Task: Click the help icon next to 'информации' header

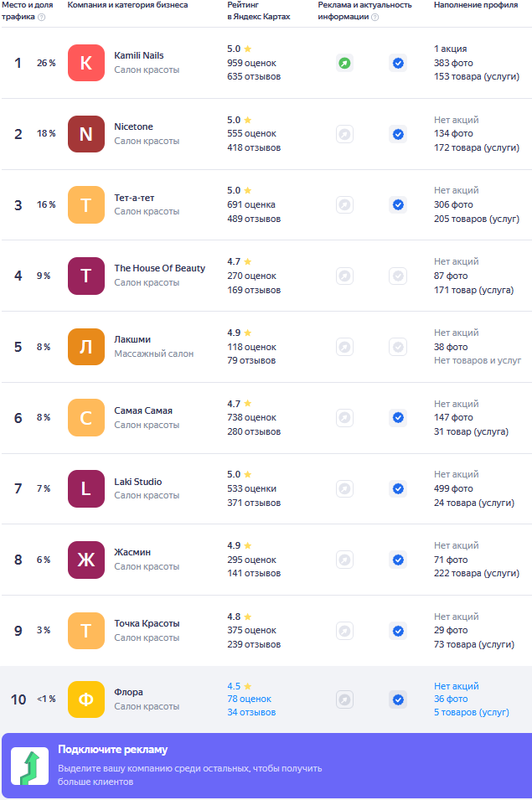Action: (x=374, y=17)
